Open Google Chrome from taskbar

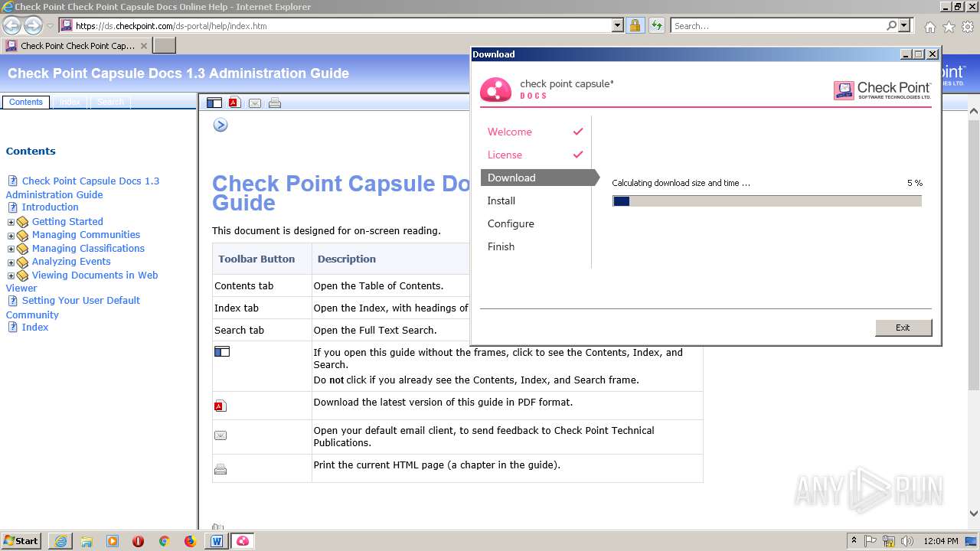click(x=164, y=541)
